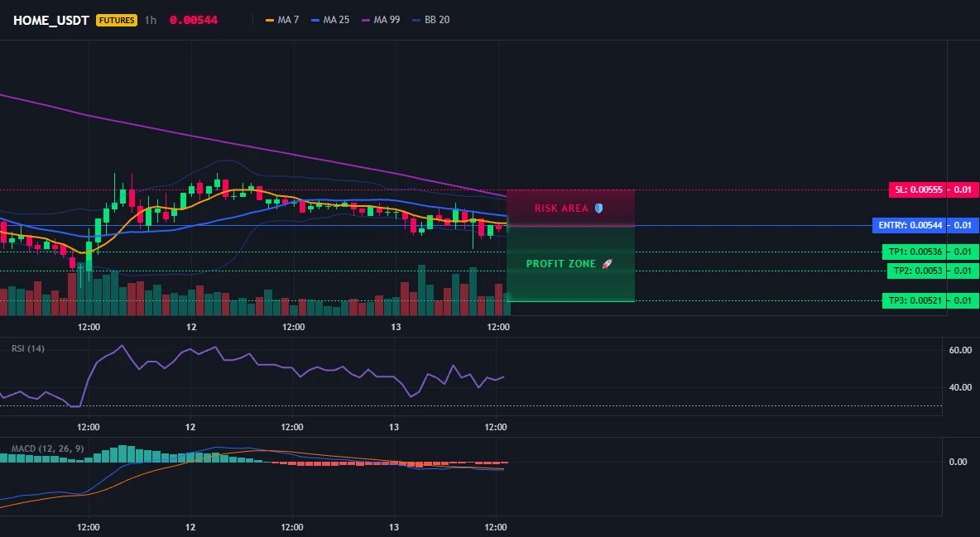Click the 40.00 RSI scale value
Image resolution: width=980 pixels, height=537 pixels.
point(961,387)
